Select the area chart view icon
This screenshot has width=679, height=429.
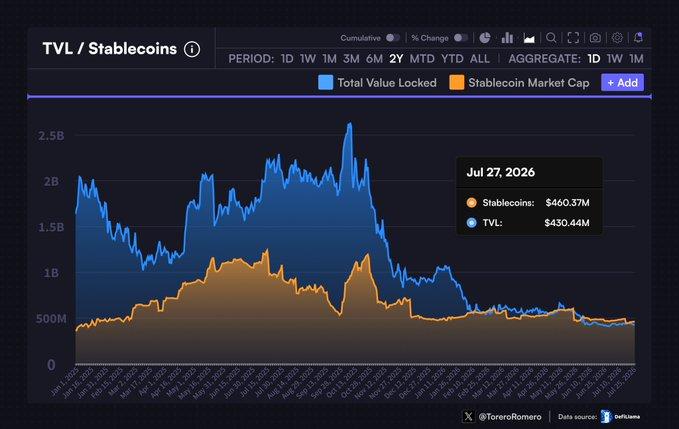click(529, 38)
